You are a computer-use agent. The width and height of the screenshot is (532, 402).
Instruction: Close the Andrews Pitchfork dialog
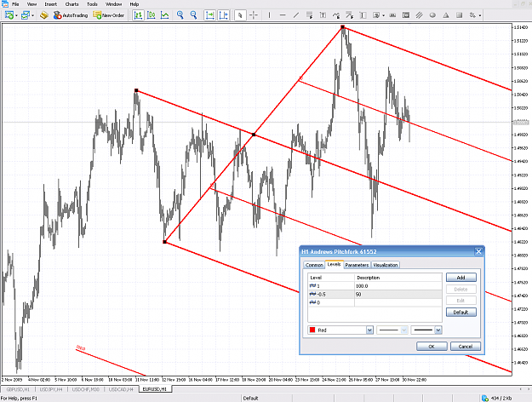pos(478,251)
